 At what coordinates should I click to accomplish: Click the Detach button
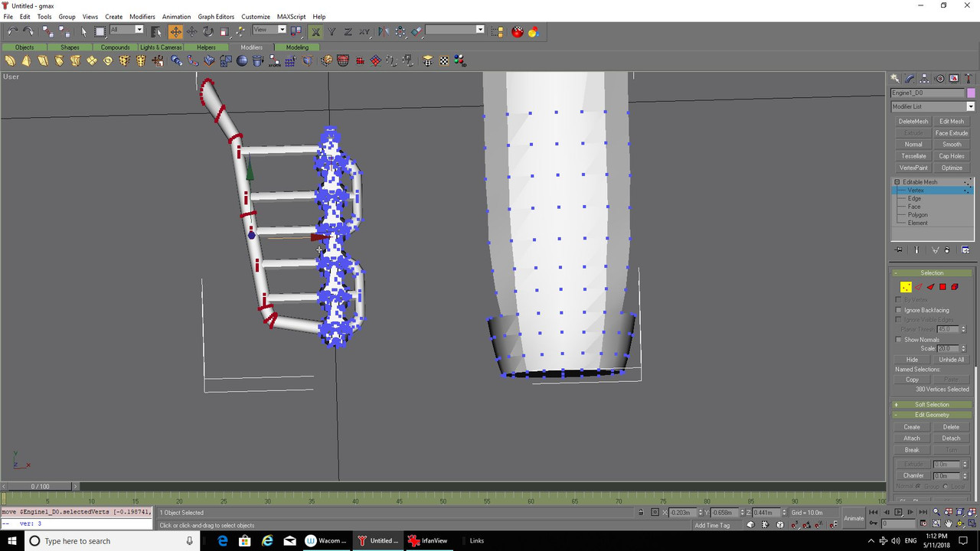(951, 439)
